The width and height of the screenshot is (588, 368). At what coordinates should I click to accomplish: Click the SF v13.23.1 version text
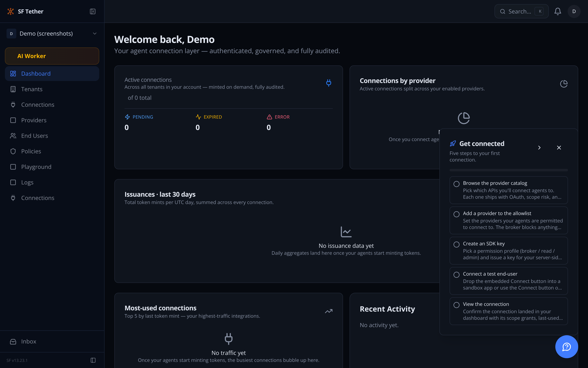[17, 360]
